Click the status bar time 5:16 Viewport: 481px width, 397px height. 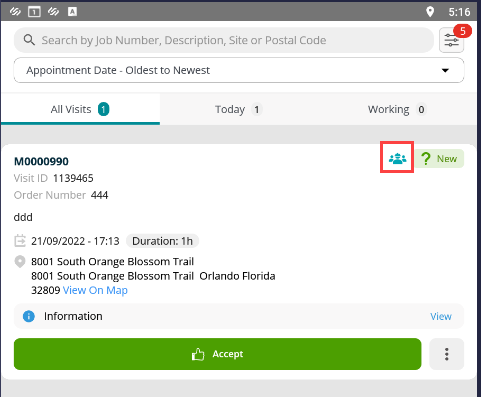click(x=459, y=12)
